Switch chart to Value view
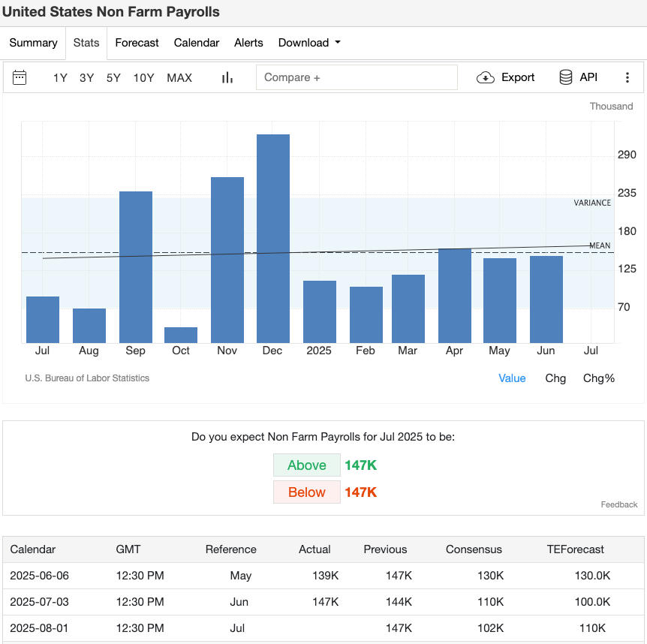Screen dimensions: 647x644 [x=512, y=378]
